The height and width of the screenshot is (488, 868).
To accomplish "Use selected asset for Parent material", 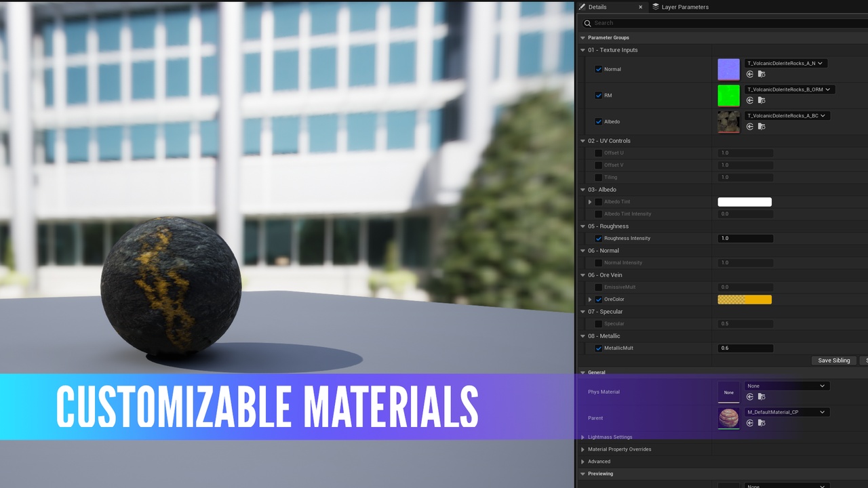I will point(750,423).
